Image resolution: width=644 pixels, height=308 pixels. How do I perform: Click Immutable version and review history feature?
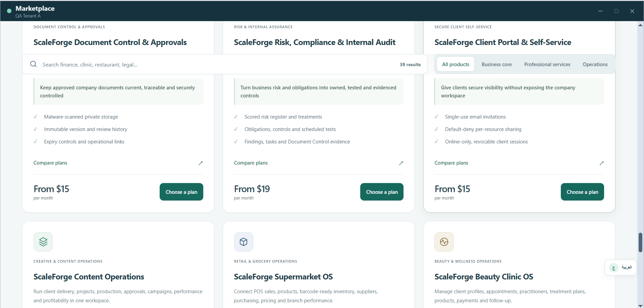click(x=86, y=129)
